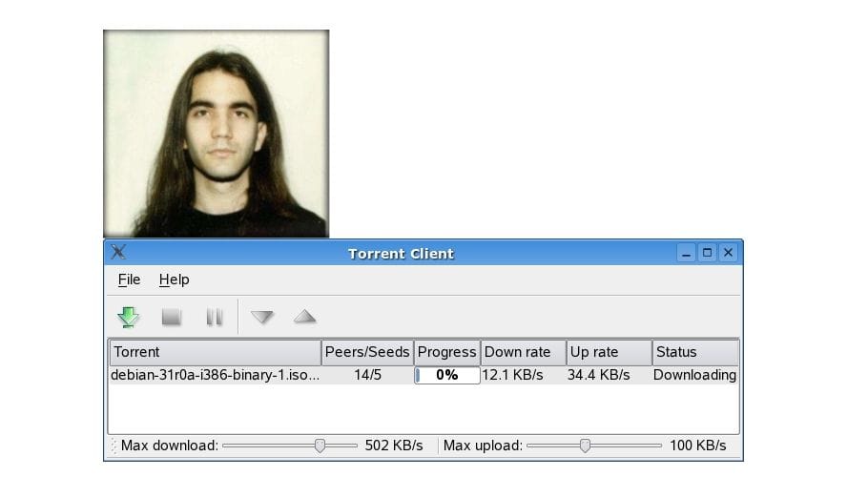Click the Stop torrent square icon
Viewport: 868px width, 477px height.
pos(172,317)
